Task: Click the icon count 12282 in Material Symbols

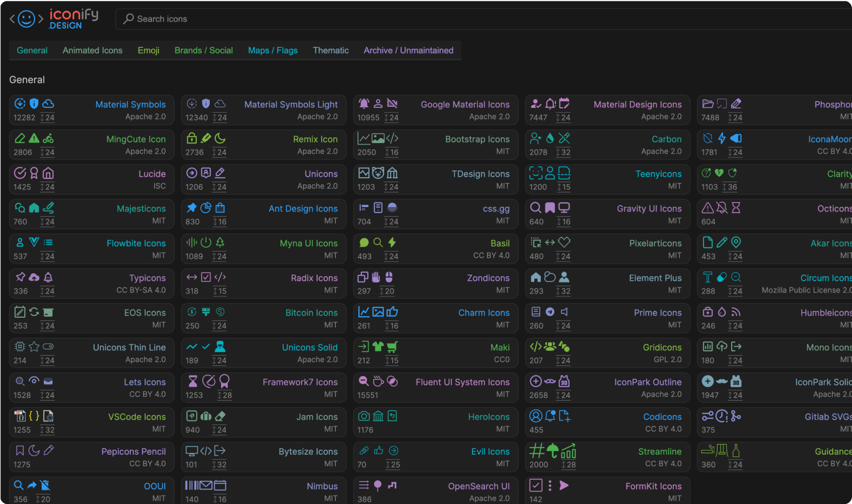Action: click(24, 117)
